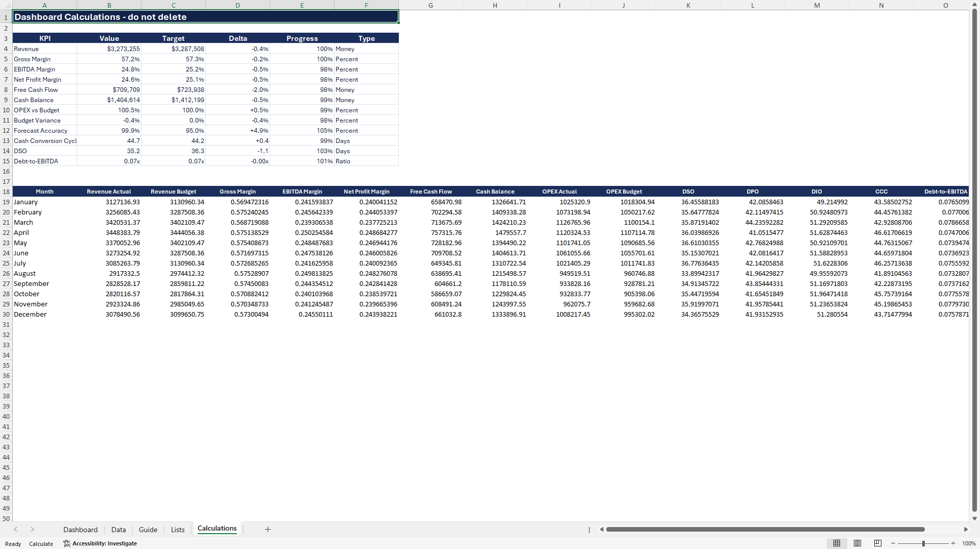Screen dimensions: 980x549
Task: Click OPEX Budget header cell
Action: click(x=624, y=192)
